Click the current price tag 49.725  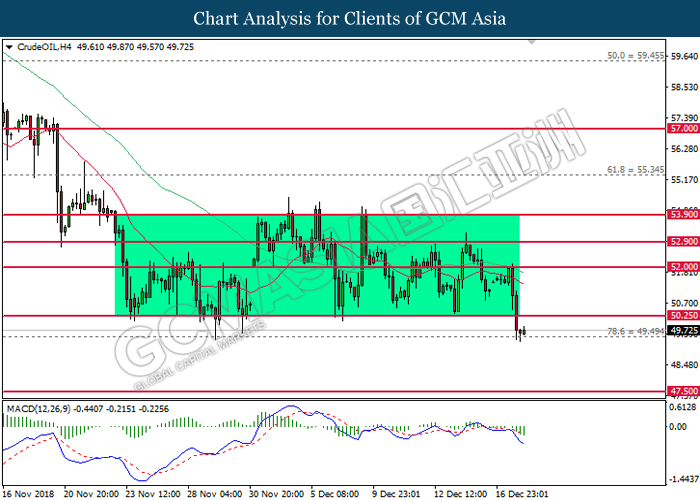click(x=683, y=331)
